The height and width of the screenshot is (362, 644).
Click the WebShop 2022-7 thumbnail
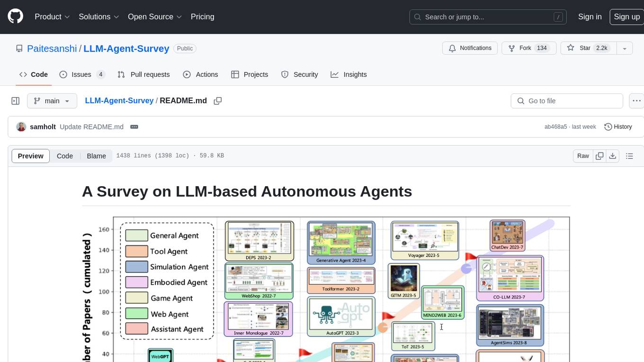click(x=259, y=281)
